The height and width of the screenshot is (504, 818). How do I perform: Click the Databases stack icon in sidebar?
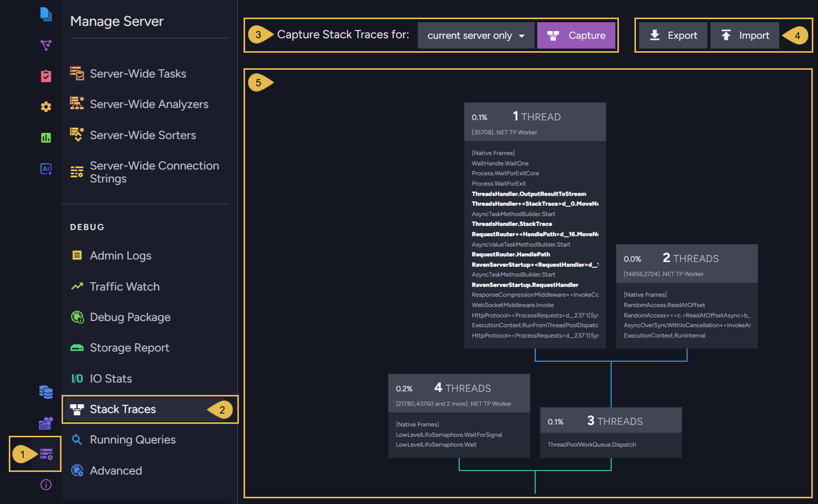click(46, 392)
